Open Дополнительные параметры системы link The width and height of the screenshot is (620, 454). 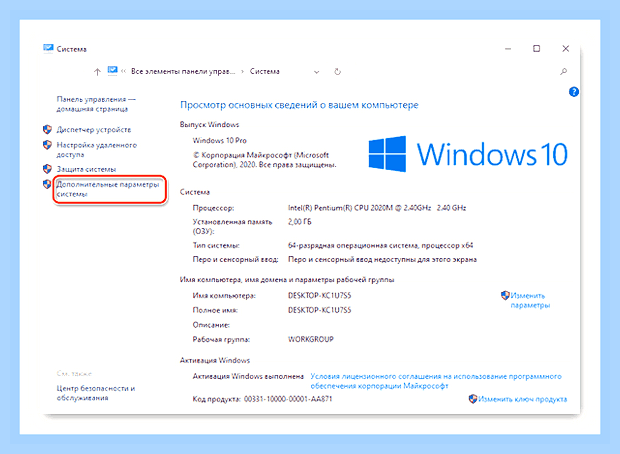pos(108,189)
